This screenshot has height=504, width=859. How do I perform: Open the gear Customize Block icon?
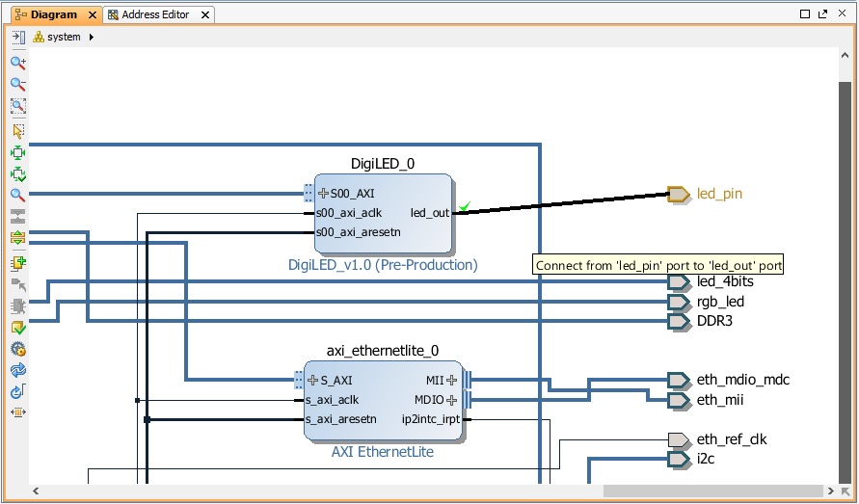(18, 349)
